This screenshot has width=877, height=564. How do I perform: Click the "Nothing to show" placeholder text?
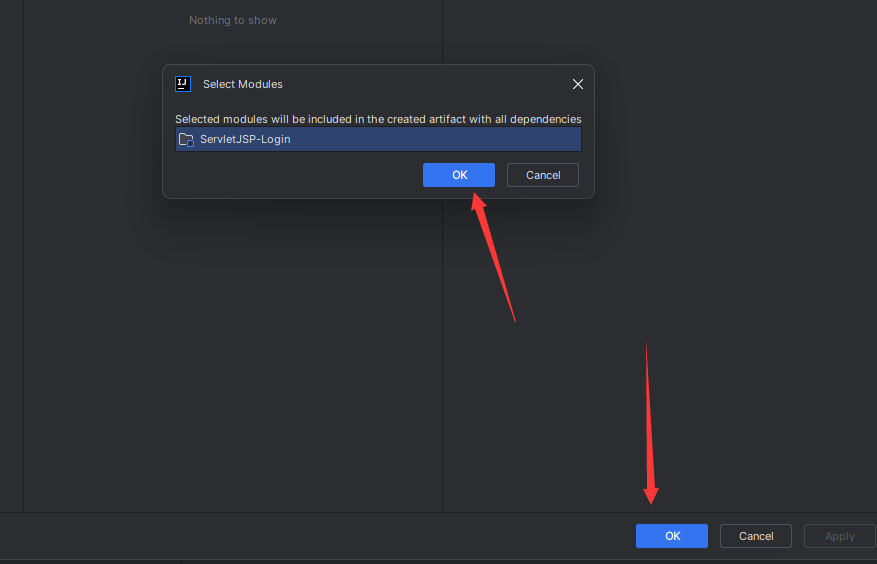pos(233,20)
